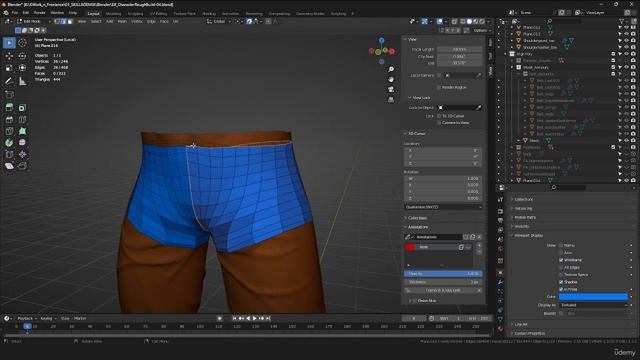640x360 pixels.
Task: Open the Edit Mode dropdown
Action: pos(33,21)
